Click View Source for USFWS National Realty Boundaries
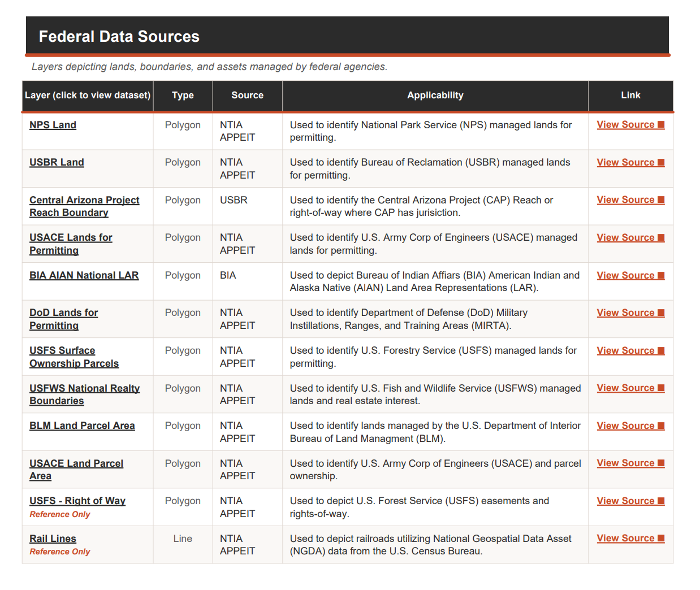Image resolution: width=700 pixels, height=590 pixels. (630, 388)
